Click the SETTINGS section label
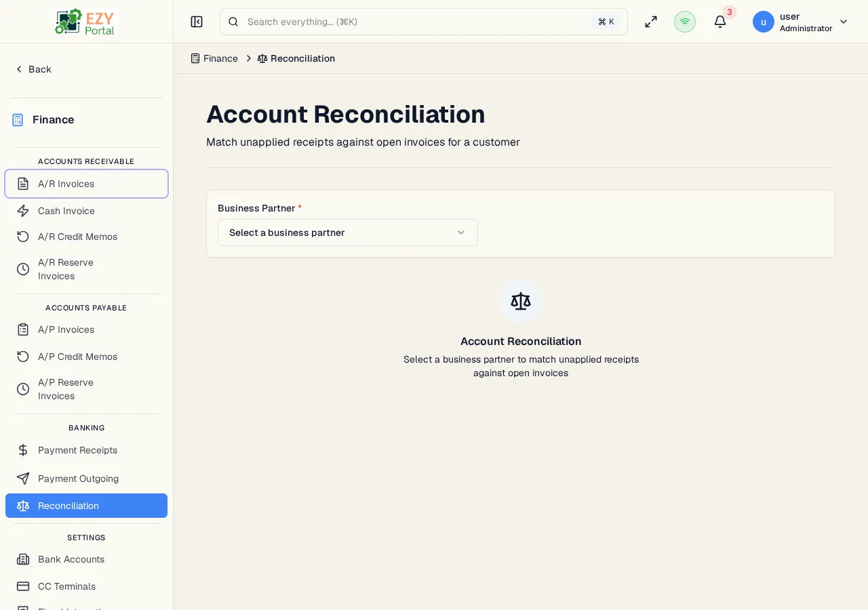868x610 pixels. (86, 537)
